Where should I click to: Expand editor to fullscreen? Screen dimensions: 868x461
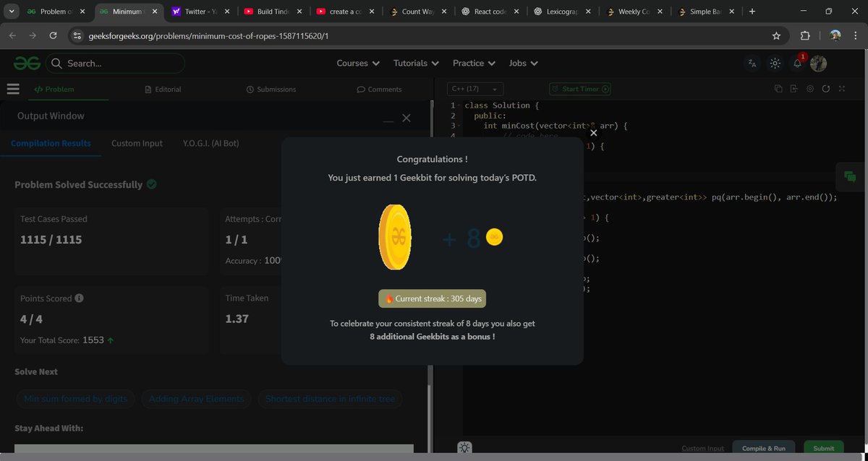[x=841, y=89]
